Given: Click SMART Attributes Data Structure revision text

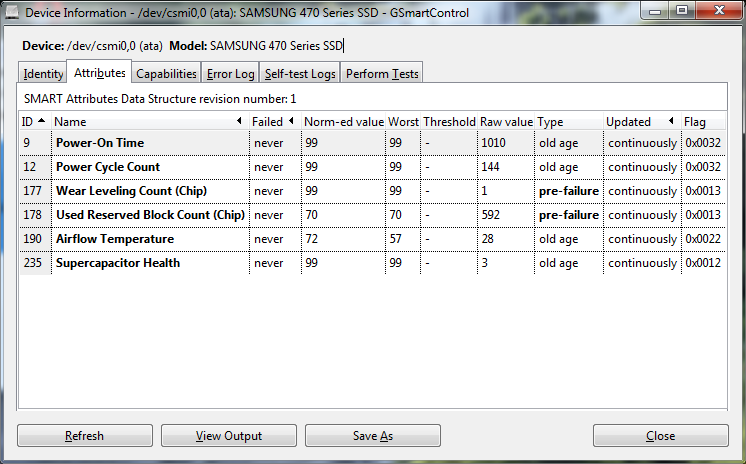Looking at the screenshot, I should pos(160,99).
